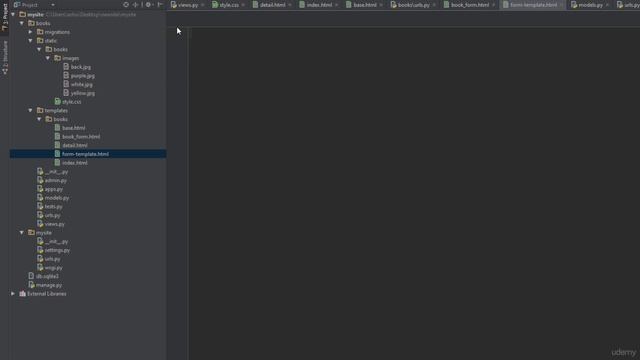Click the urls.py file icon under books app
This screenshot has height=360, width=640.
point(40,215)
